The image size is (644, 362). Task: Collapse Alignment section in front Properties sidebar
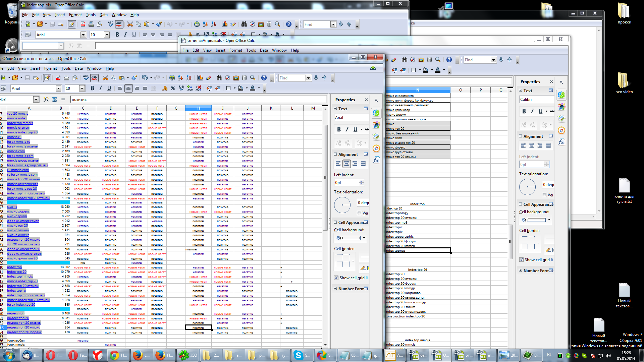tap(335, 154)
